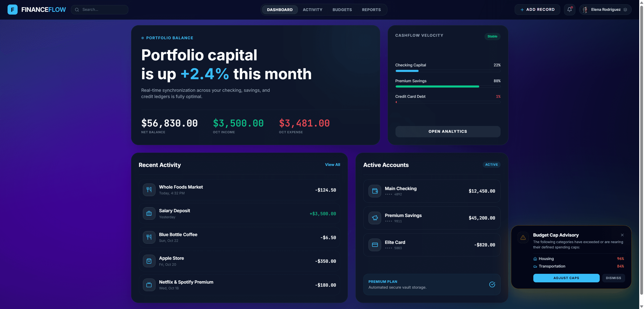Click in the Search input field
The height and width of the screenshot is (309, 644).
(x=100, y=10)
